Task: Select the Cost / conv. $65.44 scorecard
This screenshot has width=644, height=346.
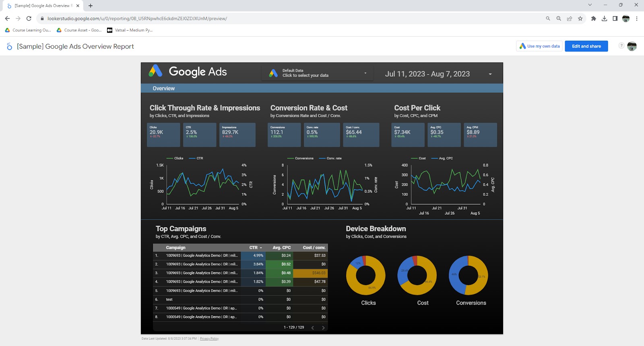Action: coord(361,135)
